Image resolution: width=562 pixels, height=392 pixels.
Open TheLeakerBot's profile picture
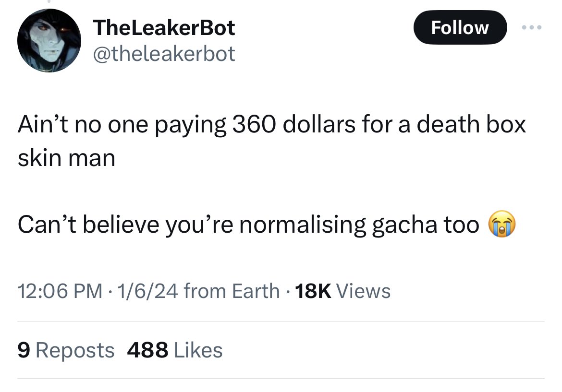pyautogui.click(x=49, y=40)
